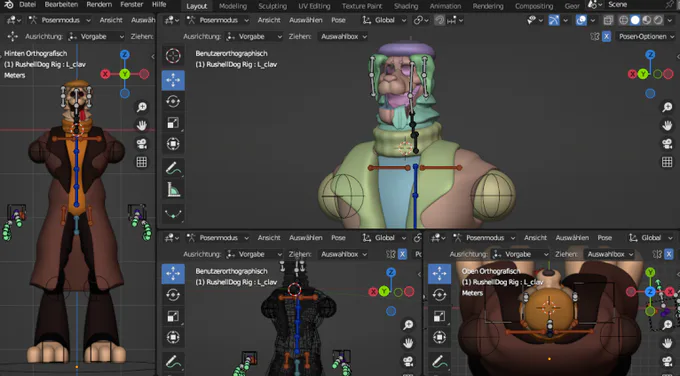680x376 pixels.
Task: Open the Fenster menu
Action: [x=131, y=4]
